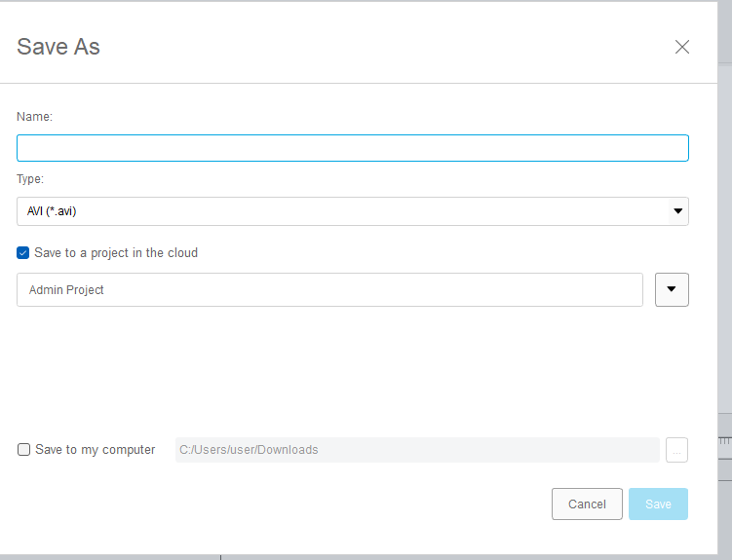Click the 'Name:' field label
Screen dimensions: 732x560
tap(35, 117)
